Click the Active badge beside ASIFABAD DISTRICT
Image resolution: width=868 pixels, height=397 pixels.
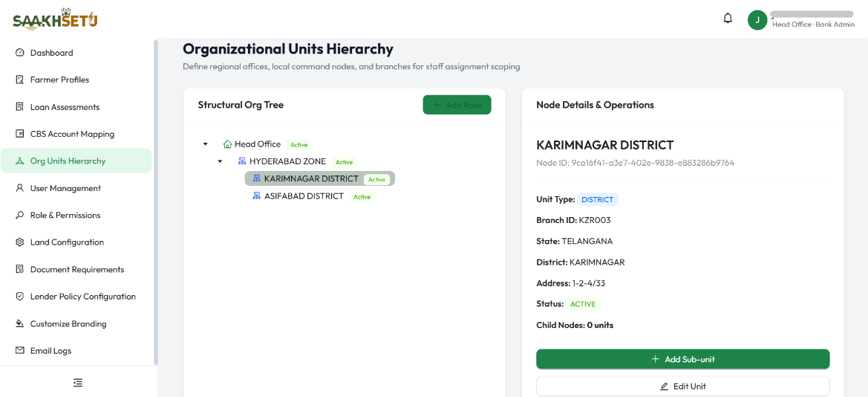pyautogui.click(x=362, y=197)
